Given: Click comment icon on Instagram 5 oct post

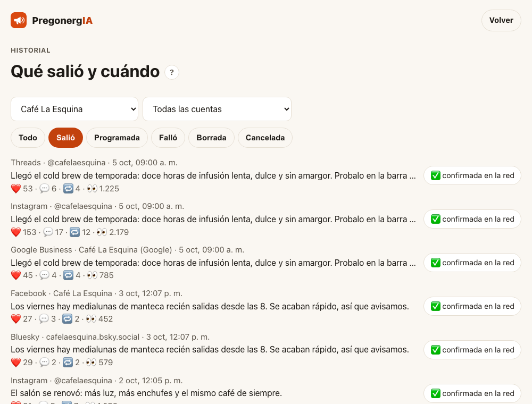Looking at the screenshot, I should coord(48,232).
